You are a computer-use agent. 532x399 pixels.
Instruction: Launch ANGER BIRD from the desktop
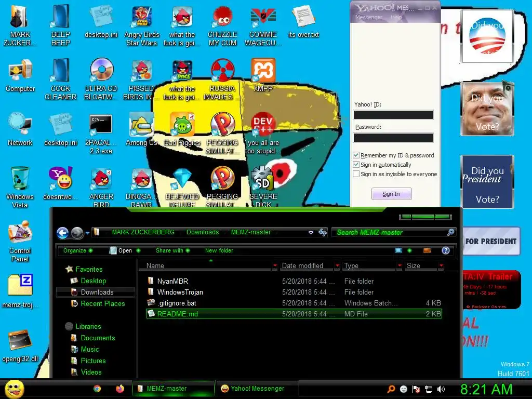[x=101, y=187]
